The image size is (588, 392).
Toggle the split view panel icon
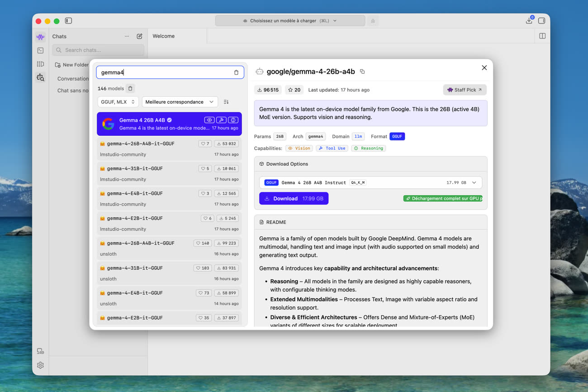click(542, 36)
